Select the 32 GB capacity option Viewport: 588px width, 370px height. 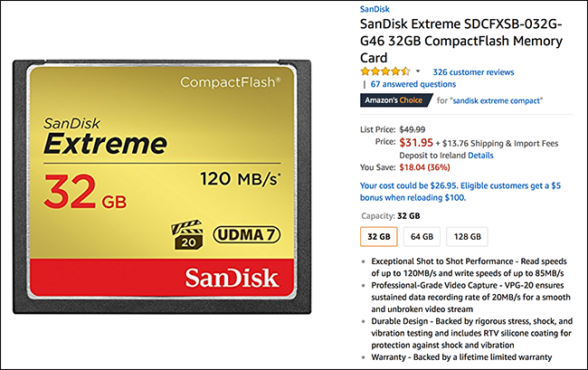[378, 237]
